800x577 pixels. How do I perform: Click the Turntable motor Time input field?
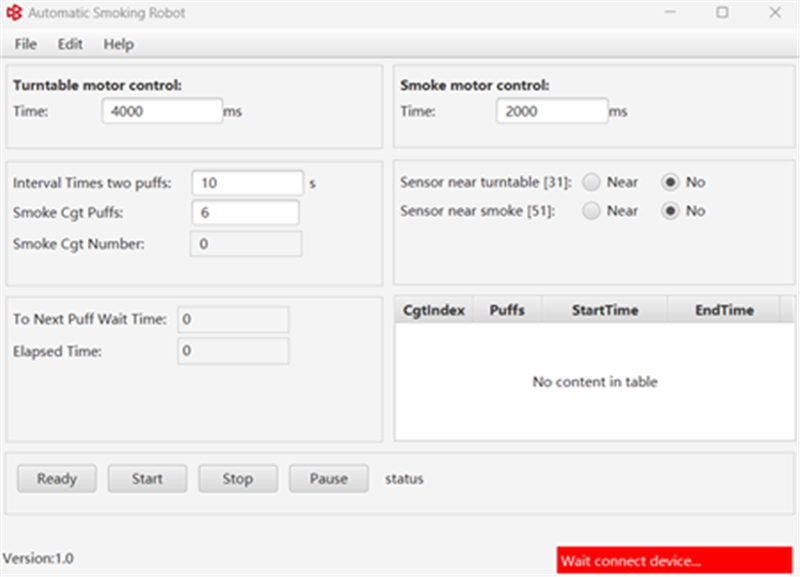pyautogui.click(x=161, y=112)
